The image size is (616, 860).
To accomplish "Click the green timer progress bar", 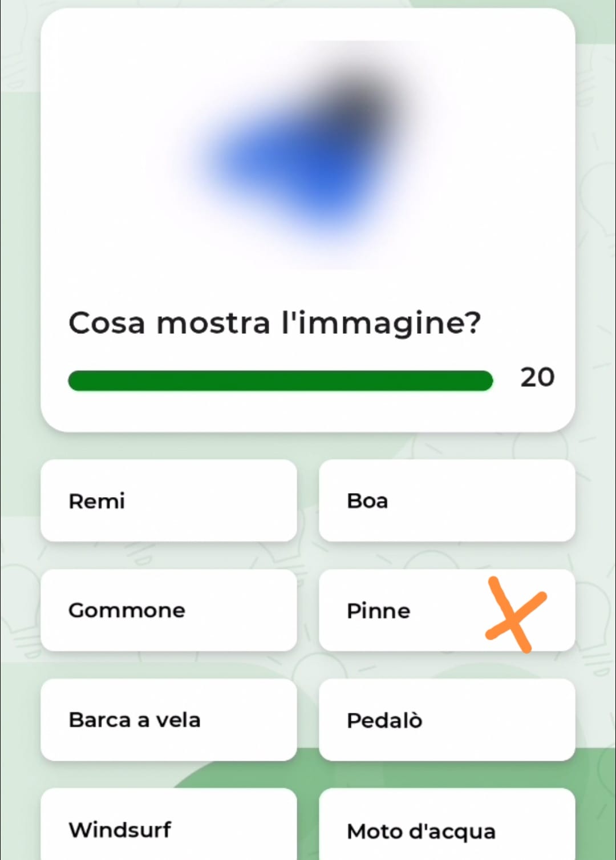I will 280,381.
